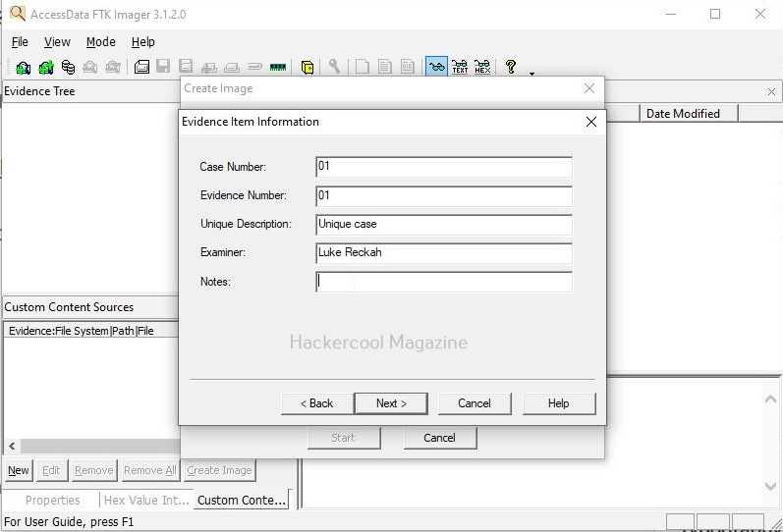The width and height of the screenshot is (783, 532).
Task: Open Image Mounting from the toolbar
Action: tap(68, 67)
